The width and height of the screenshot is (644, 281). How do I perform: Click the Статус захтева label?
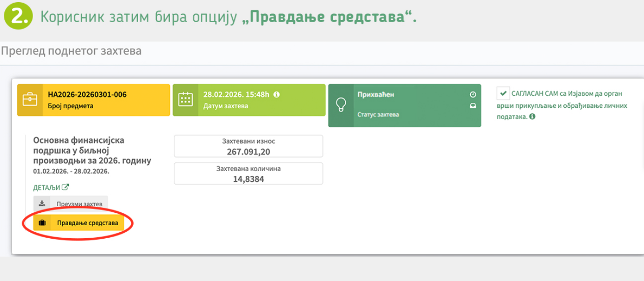[x=378, y=115]
